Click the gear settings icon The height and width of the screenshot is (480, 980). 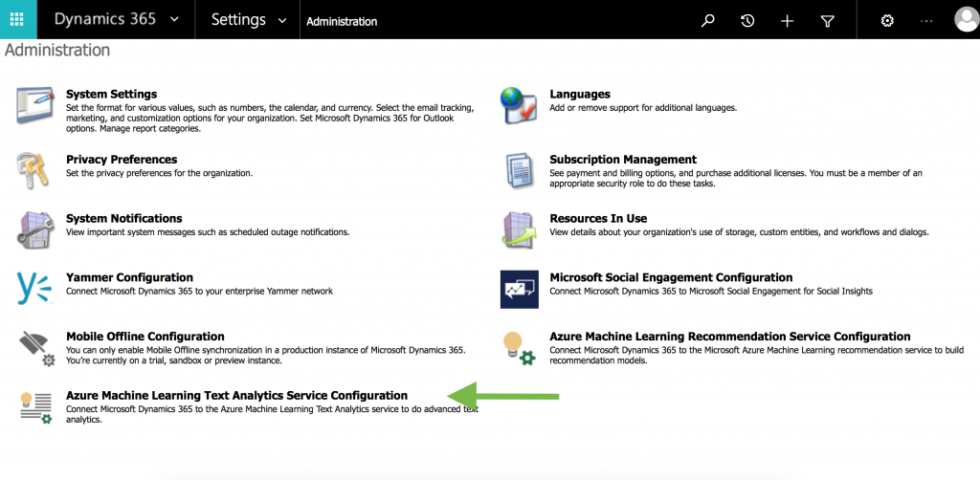887,20
